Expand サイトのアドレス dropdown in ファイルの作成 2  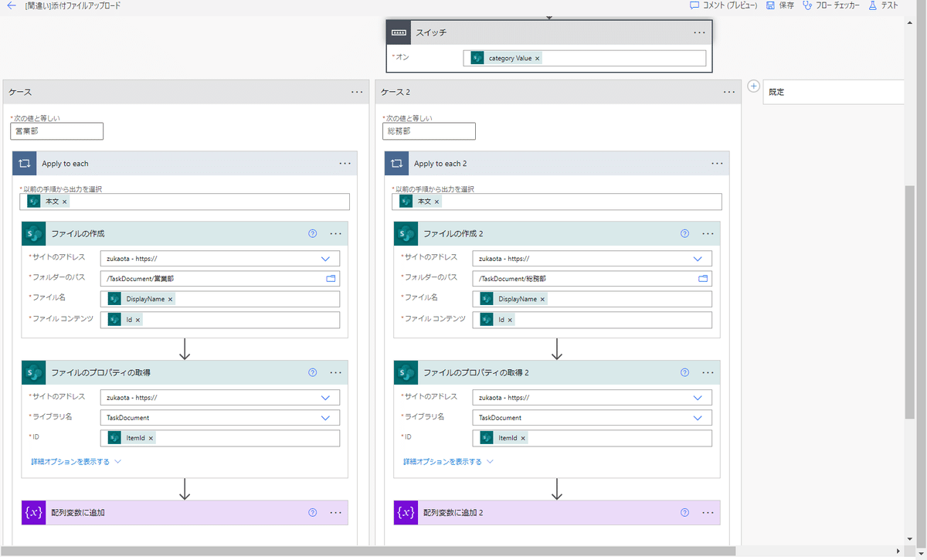coord(698,259)
